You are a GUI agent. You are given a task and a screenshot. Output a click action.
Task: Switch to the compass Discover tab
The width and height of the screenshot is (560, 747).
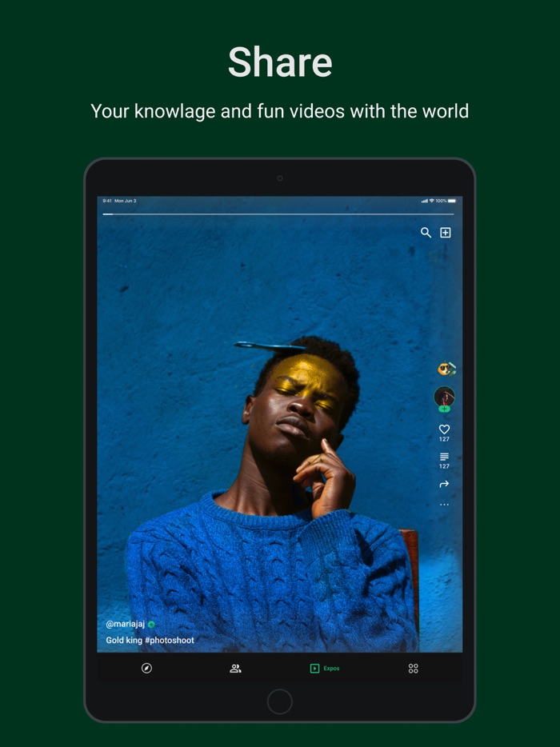[146, 669]
